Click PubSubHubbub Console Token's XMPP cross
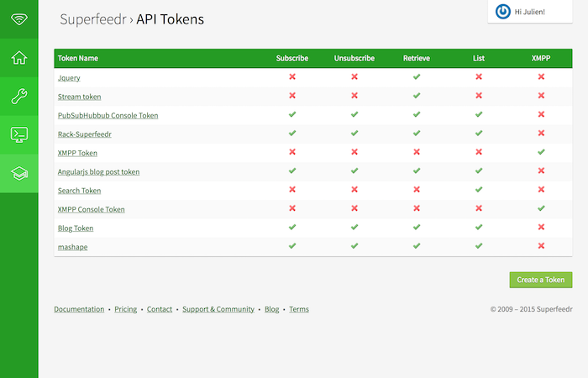This screenshot has height=378, width=588. click(x=541, y=114)
